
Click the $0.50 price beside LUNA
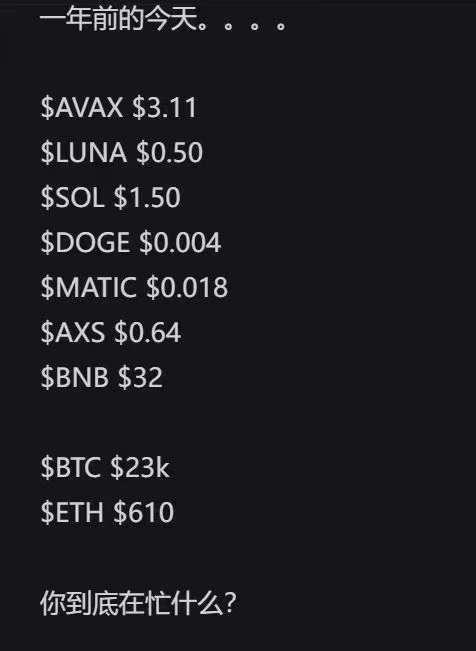(x=169, y=152)
